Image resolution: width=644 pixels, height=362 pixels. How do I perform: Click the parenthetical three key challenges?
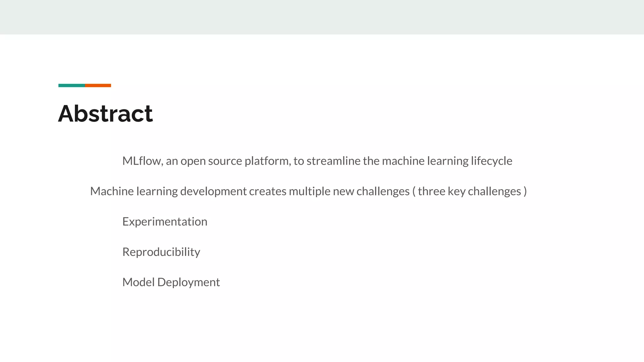coord(469,191)
